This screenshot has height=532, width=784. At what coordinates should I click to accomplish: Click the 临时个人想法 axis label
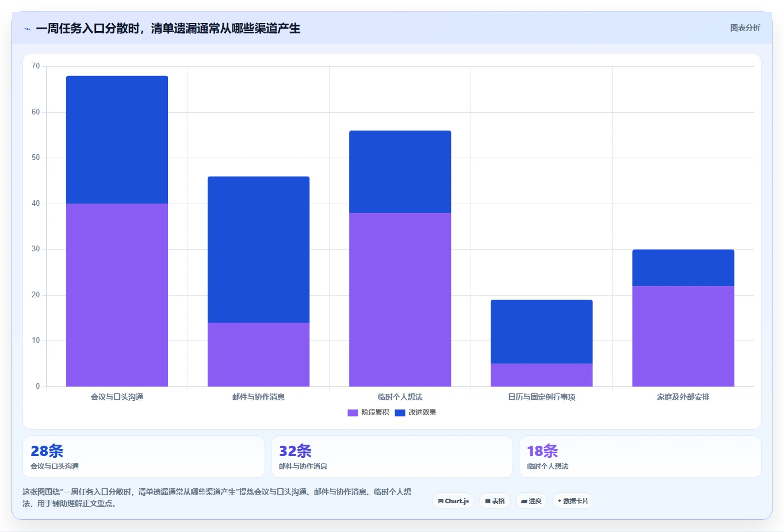click(400, 397)
